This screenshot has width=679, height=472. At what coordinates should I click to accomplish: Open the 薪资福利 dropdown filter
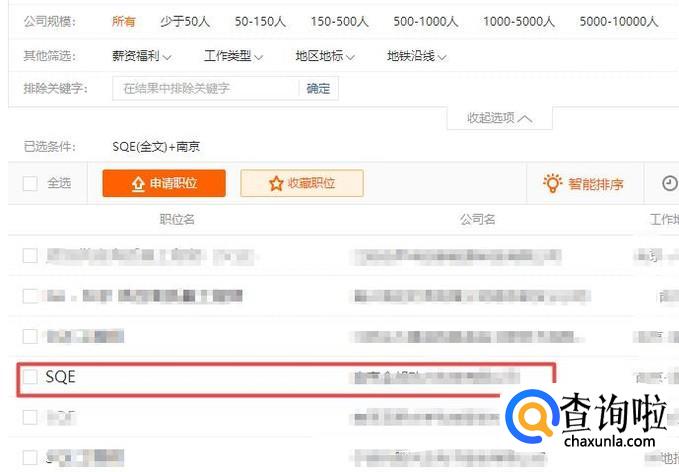142,56
